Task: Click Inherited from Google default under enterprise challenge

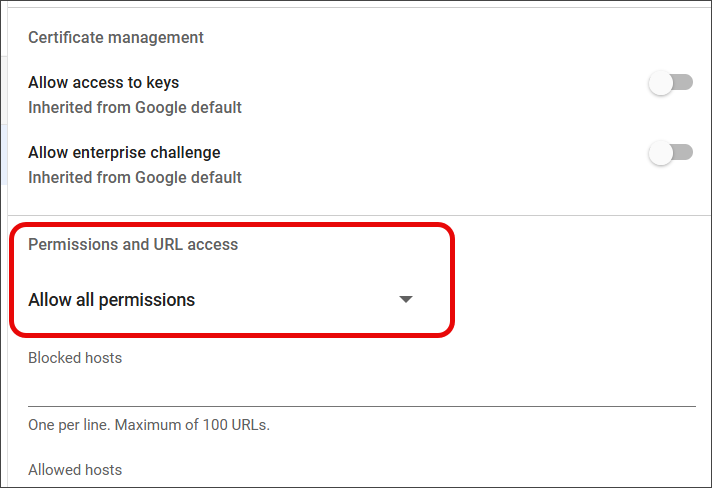Action: pos(135,177)
